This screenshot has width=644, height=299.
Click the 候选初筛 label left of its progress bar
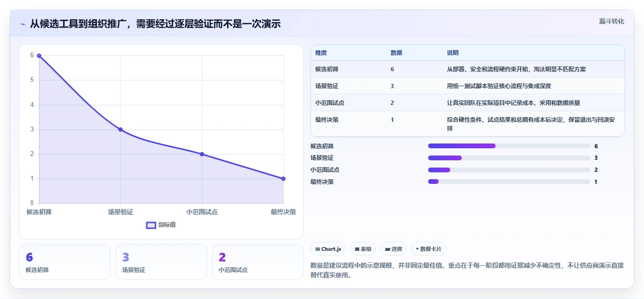(x=322, y=146)
